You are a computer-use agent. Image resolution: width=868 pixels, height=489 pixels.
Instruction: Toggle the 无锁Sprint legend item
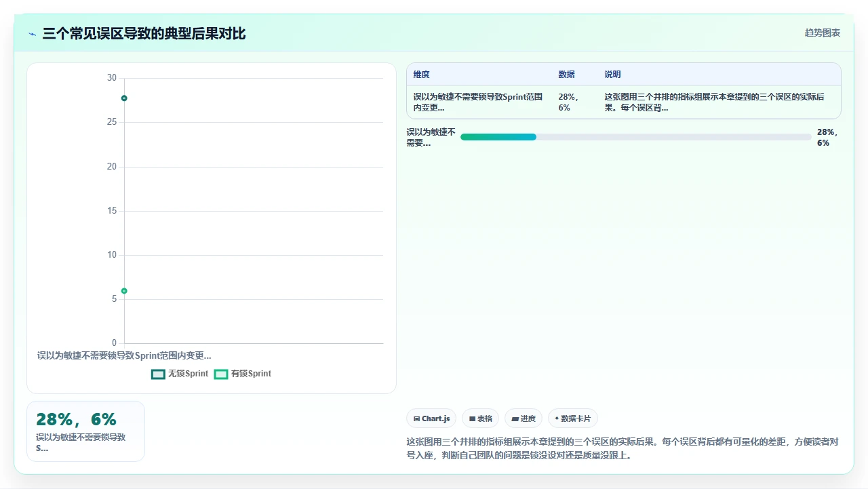tap(180, 374)
